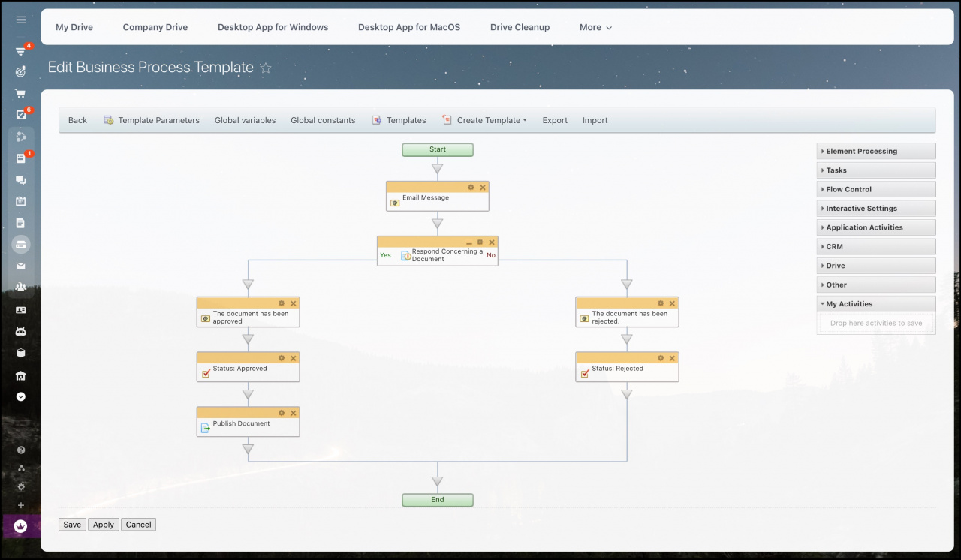Switch to the My Drive tab
The image size is (961, 560).
pos(74,27)
